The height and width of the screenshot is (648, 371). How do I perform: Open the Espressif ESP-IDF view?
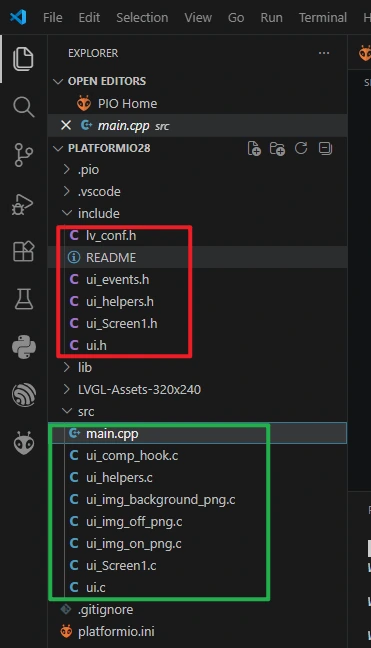click(x=24, y=395)
